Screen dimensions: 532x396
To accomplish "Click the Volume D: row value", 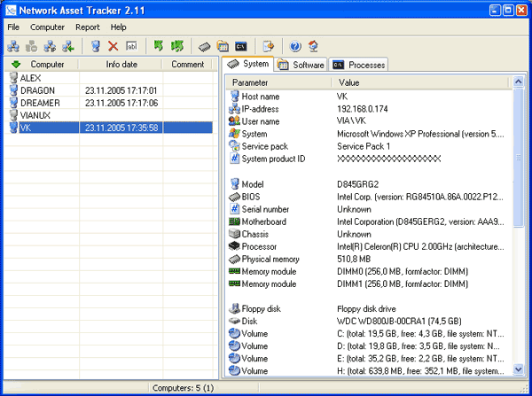I will pyautogui.click(x=419, y=346).
